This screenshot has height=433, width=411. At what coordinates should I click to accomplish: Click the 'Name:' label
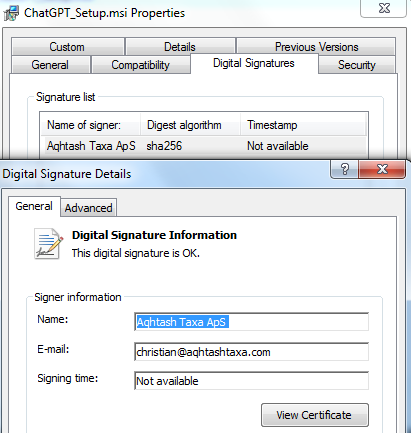tap(53, 319)
